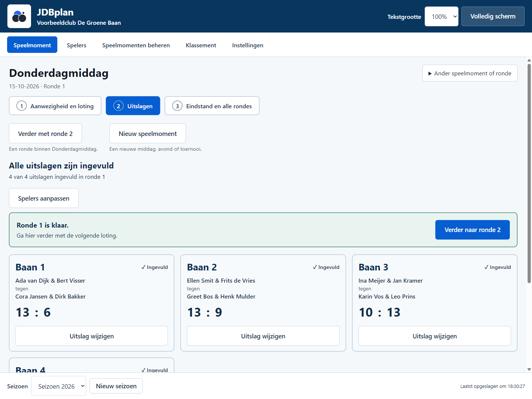Click Nieuw seizoen button

pos(116,386)
